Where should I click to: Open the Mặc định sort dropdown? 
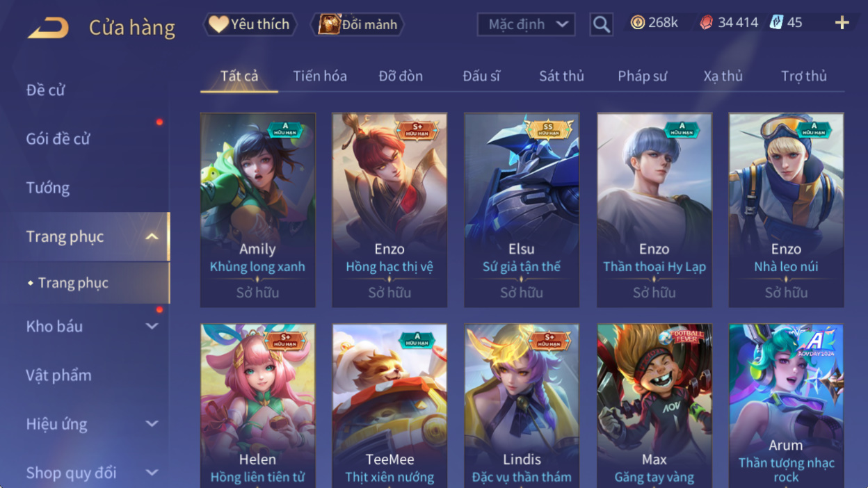pyautogui.click(x=526, y=24)
